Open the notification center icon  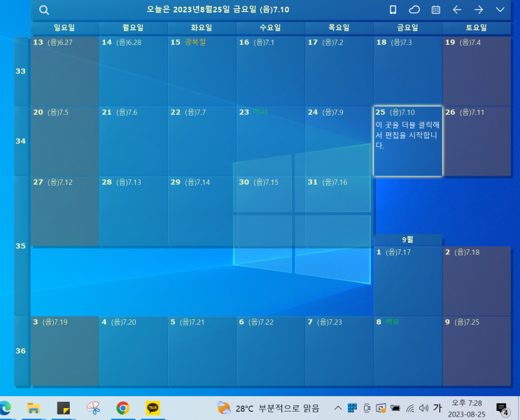click(x=502, y=409)
